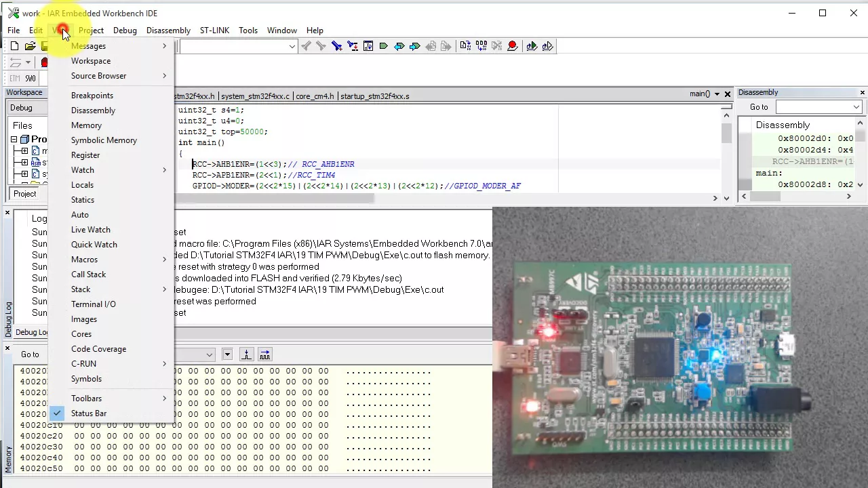The width and height of the screenshot is (868, 488).
Task: Choose Register from View menu
Action: click(111, 155)
